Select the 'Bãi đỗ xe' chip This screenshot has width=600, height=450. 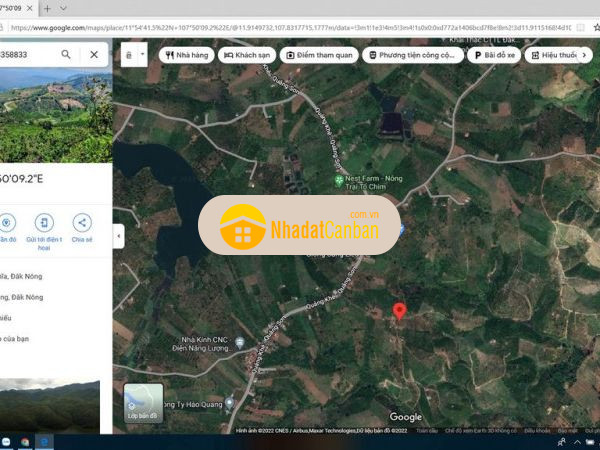coord(496,55)
